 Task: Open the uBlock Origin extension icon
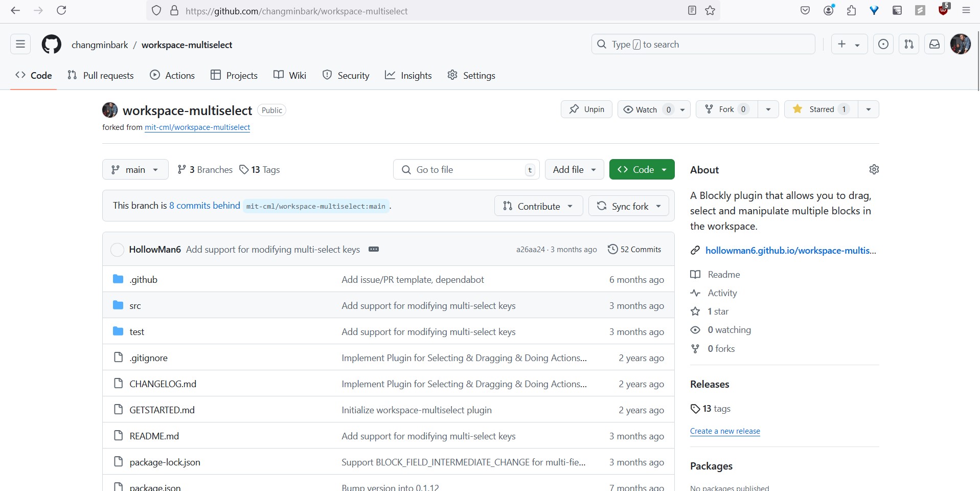pos(944,10)
